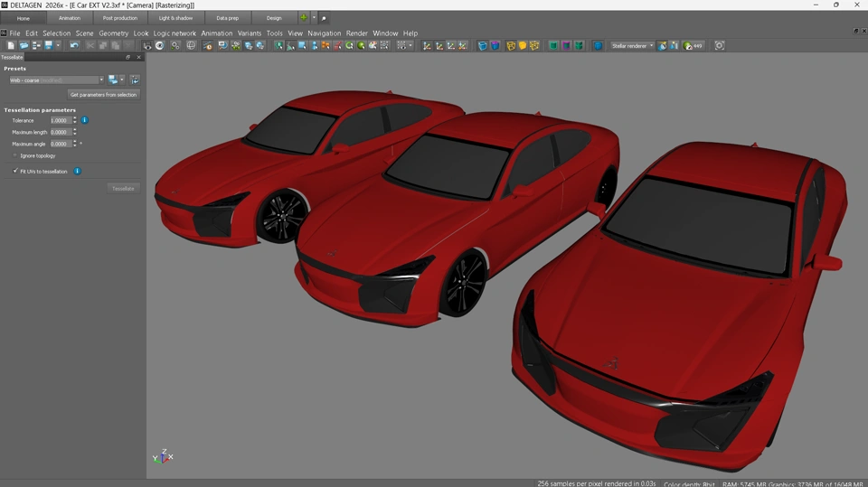Click the first axis transform icon

427,45
